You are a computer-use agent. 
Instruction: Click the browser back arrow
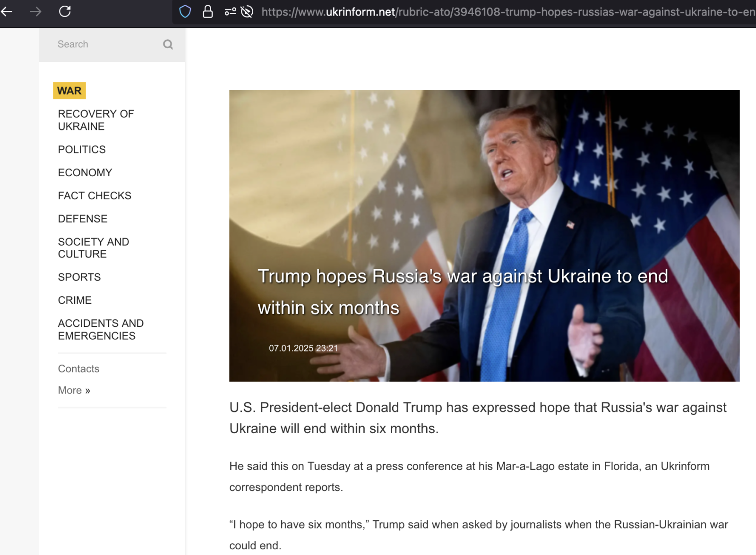[7, 11]
